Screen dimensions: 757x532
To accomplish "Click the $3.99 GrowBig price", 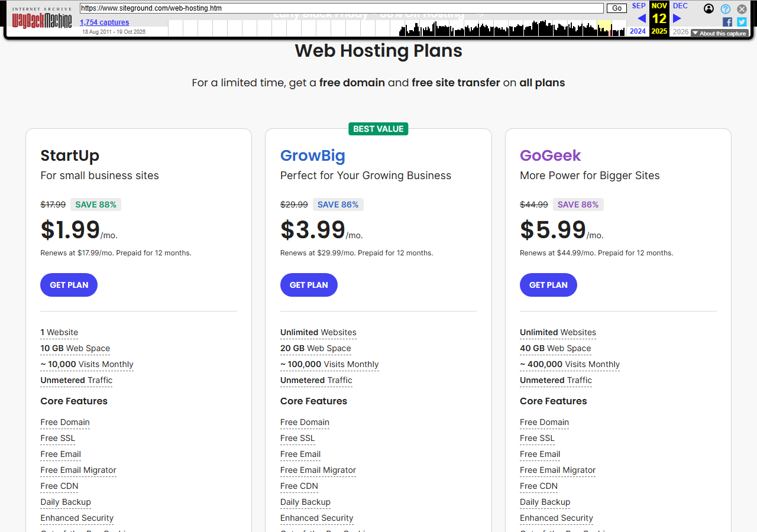I will [313, 229].
